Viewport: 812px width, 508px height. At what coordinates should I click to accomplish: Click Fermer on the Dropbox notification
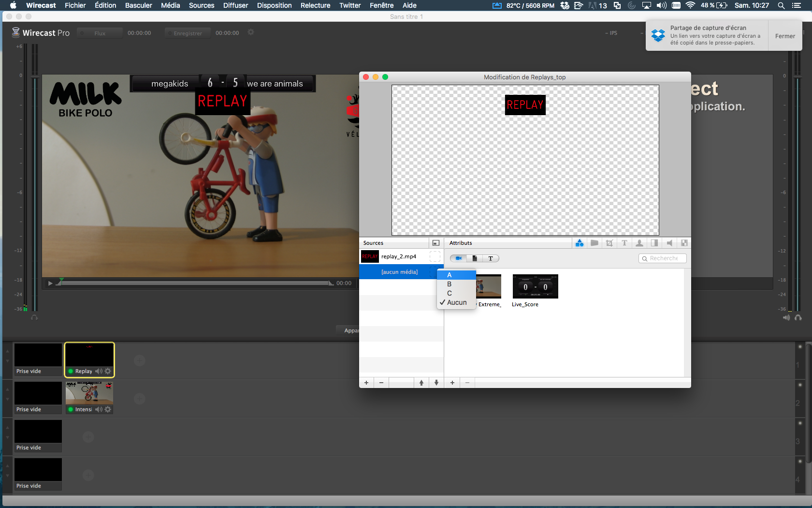point(784,36)
